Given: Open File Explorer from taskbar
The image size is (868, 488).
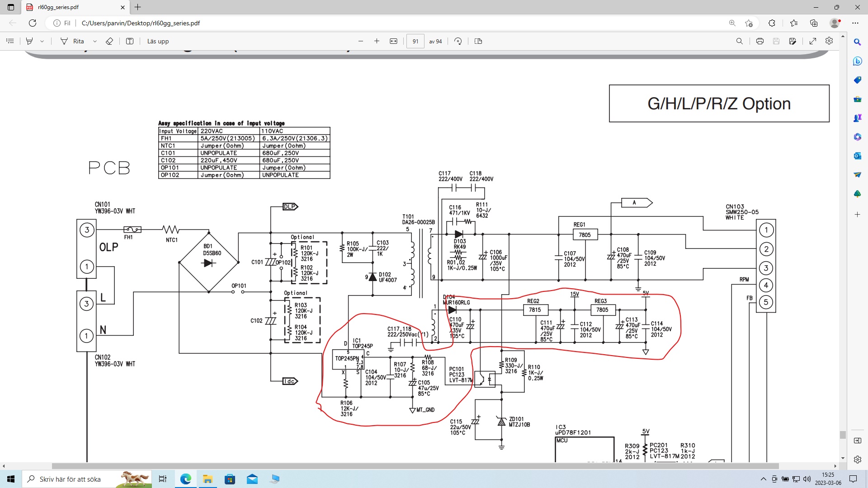Looking at the screenshot, I should (x=208, y=479).
